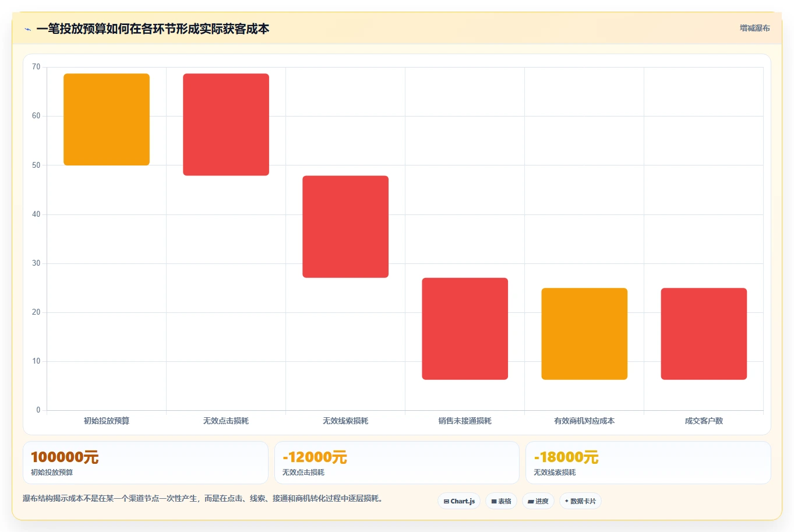This screenshot has width=794, height=532.
Task: Click the x-axis label 无效点击损耗
Action: [x=226, y=421]
